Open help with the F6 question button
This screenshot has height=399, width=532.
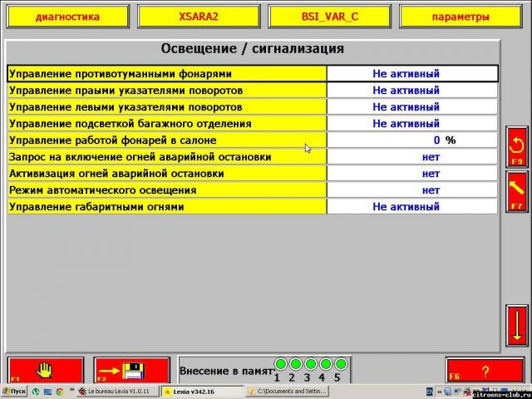(485, 372)
